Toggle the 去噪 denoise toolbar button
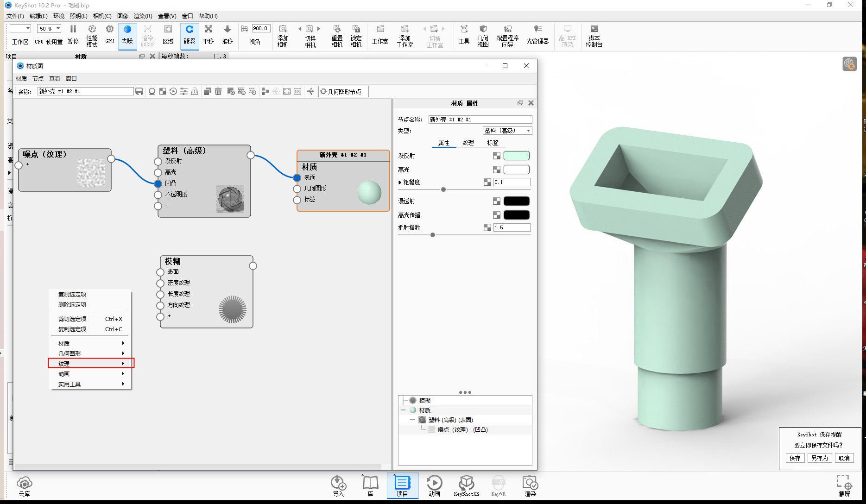 (127, 35)
